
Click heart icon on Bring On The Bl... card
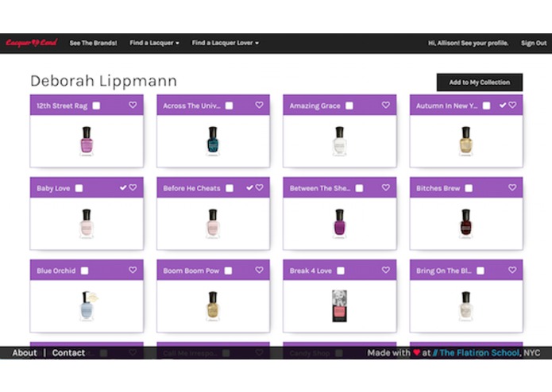click(512, 270)
